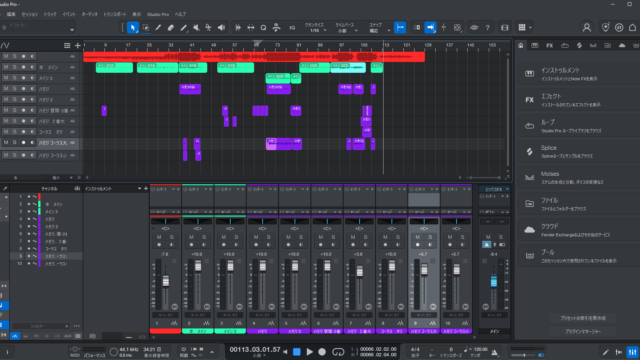Start recording with the Record button
The height and width of the screenshot is (360, 640).
click(322, 351)
